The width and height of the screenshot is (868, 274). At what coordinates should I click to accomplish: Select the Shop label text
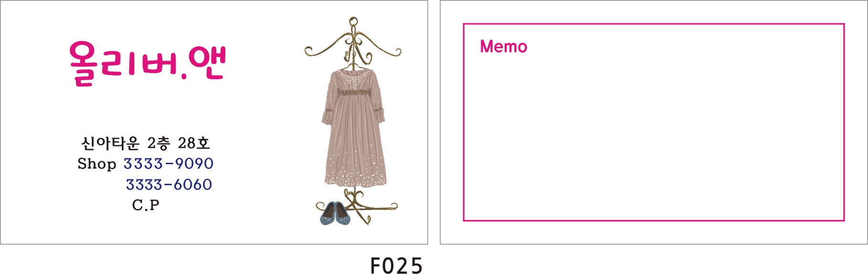point(97,164)
